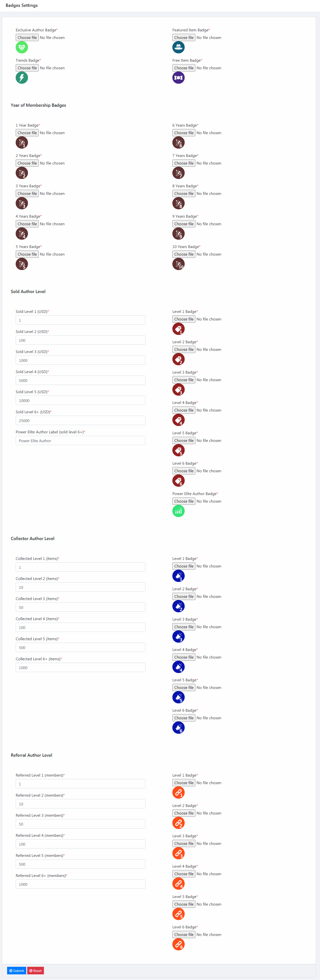The width and height of the screenshot is (320, 980).
Task: Submit the badges settings form
Action: click(x=16, y=970)
